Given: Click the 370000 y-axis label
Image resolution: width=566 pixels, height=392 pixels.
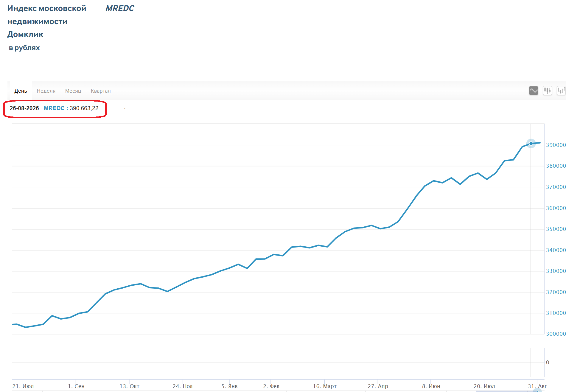Looking at the screenshot, I should pos(556,187).
